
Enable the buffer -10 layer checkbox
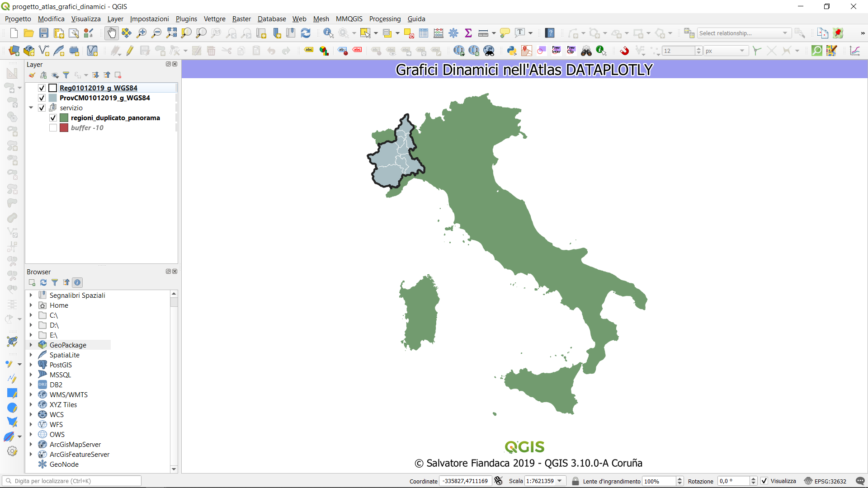(x=53, y=128)
